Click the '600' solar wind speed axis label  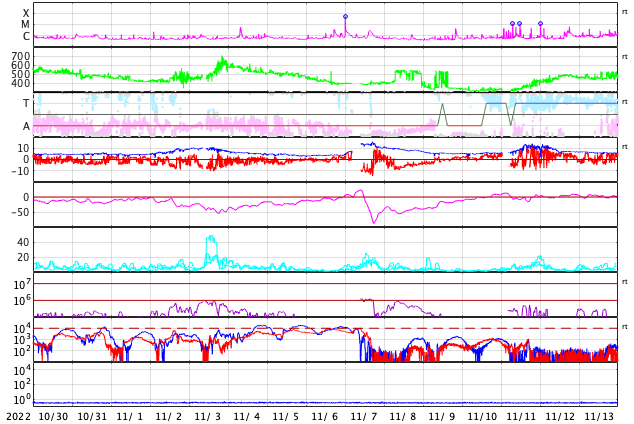point(21,65)
